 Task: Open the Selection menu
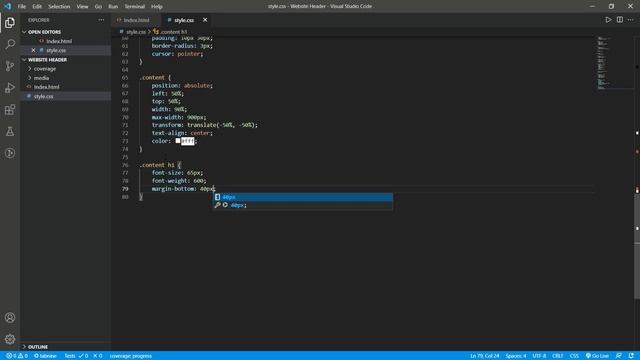(x=59, y=6)
